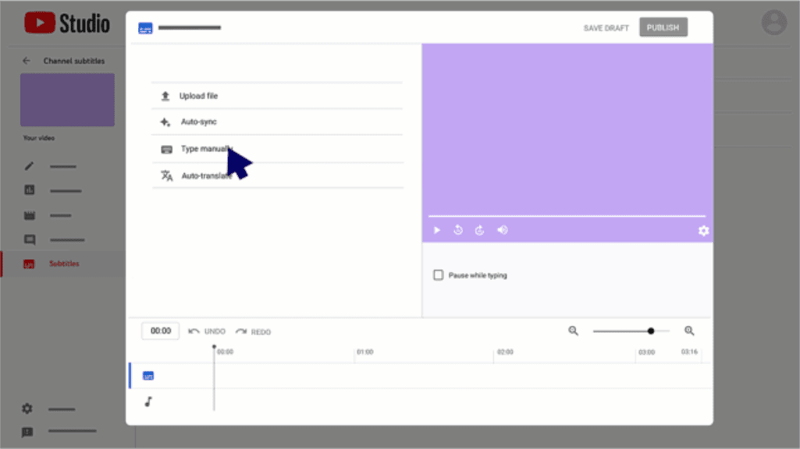Viewport: 800px width, 449px height.
Task: Click the forward 10 seconds icon
Action: [x=480, y=230]
